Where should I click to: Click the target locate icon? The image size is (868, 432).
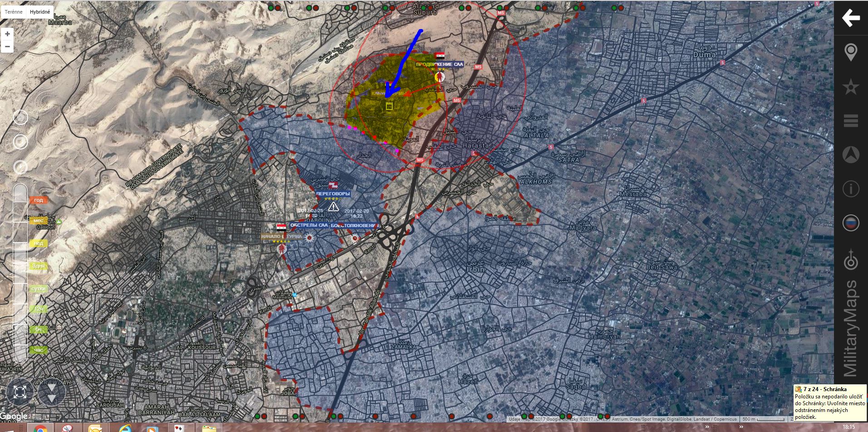click(851, 261)
